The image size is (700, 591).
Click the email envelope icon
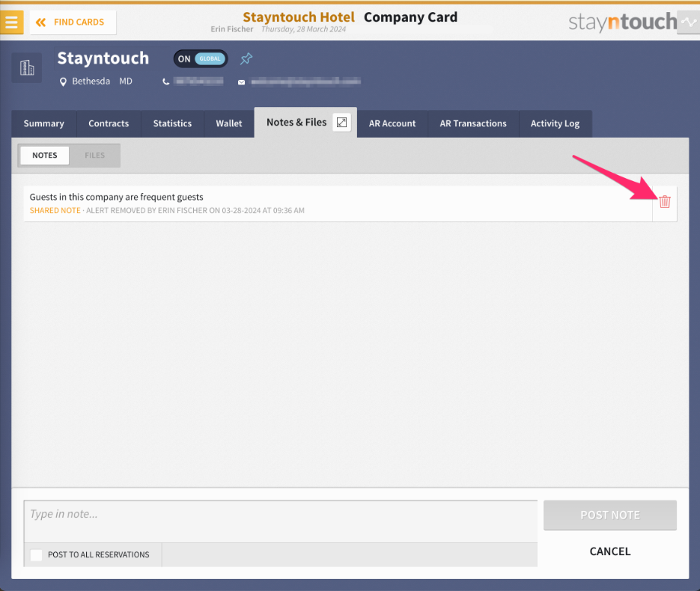coord(241,82)
